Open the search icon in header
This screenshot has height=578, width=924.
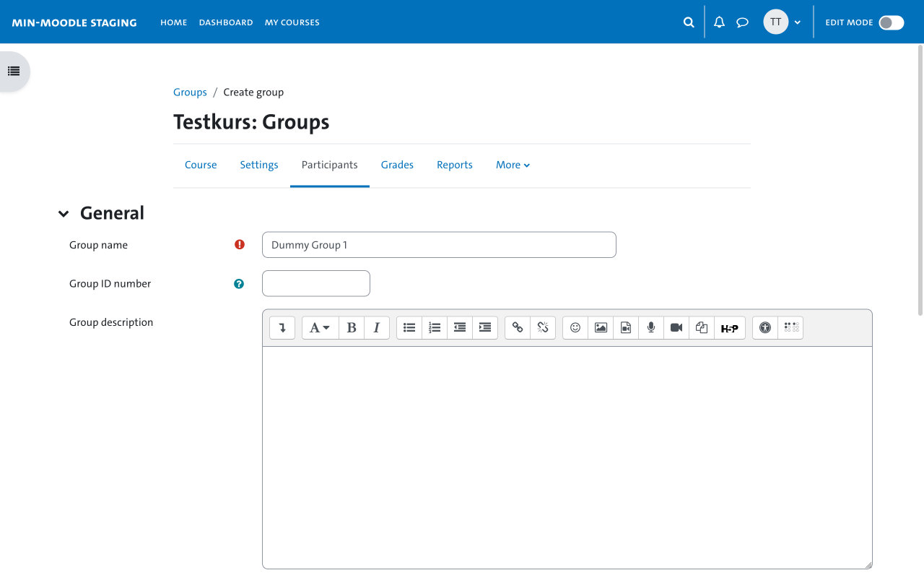(x=689, y=22)
